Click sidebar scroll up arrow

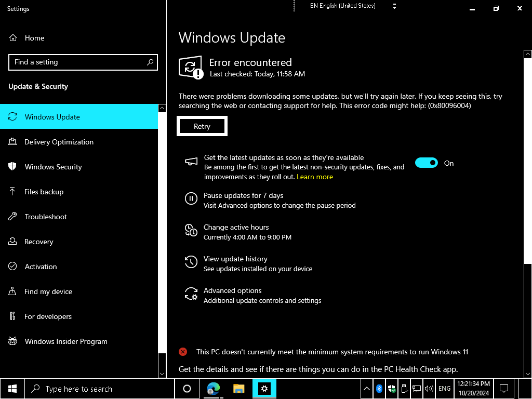tap(162, 108)
